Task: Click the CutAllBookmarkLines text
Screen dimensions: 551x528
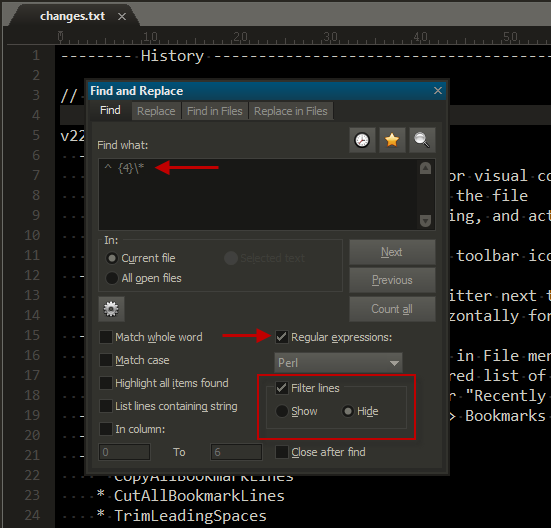Action: (x=199, y=496)
